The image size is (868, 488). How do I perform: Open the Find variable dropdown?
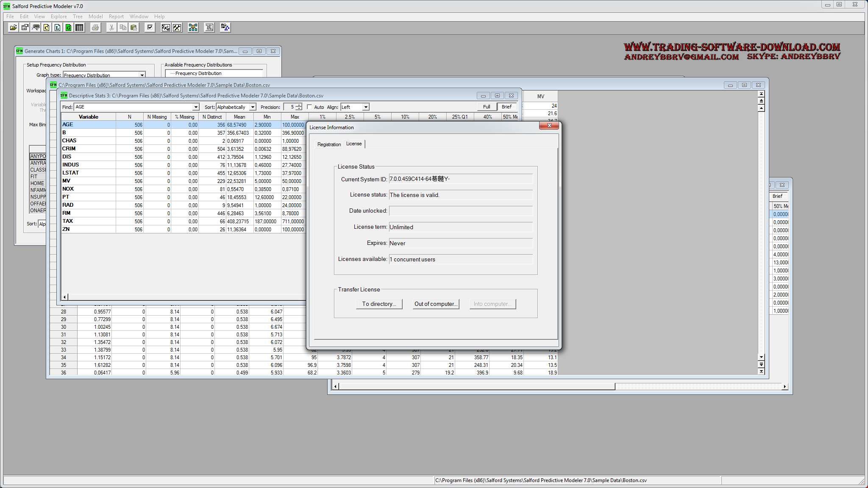coord(196,107)
